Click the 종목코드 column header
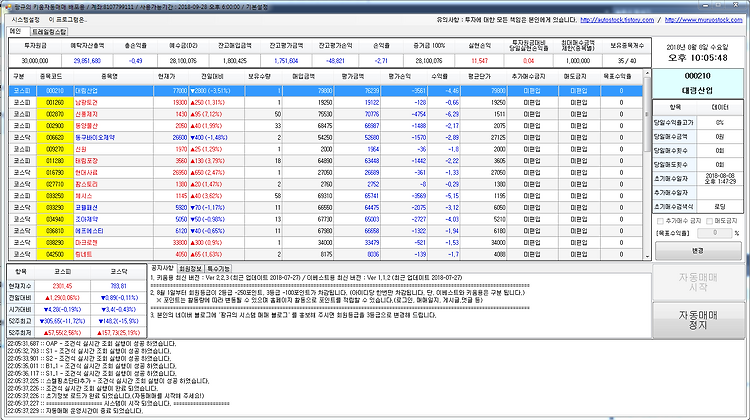Screen dimensions: 750x420 pos(51,77)
